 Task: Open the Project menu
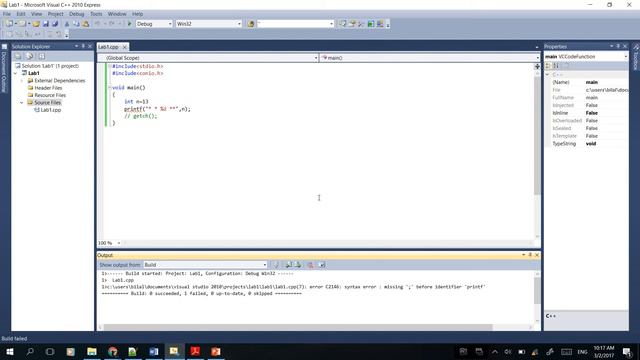(56, 14)
